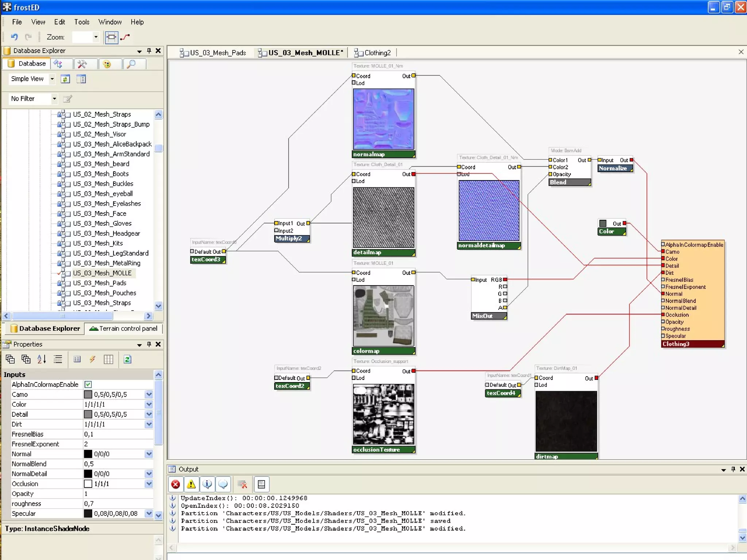Click the refresh icon in the Properties toolbar

(127, 359)
